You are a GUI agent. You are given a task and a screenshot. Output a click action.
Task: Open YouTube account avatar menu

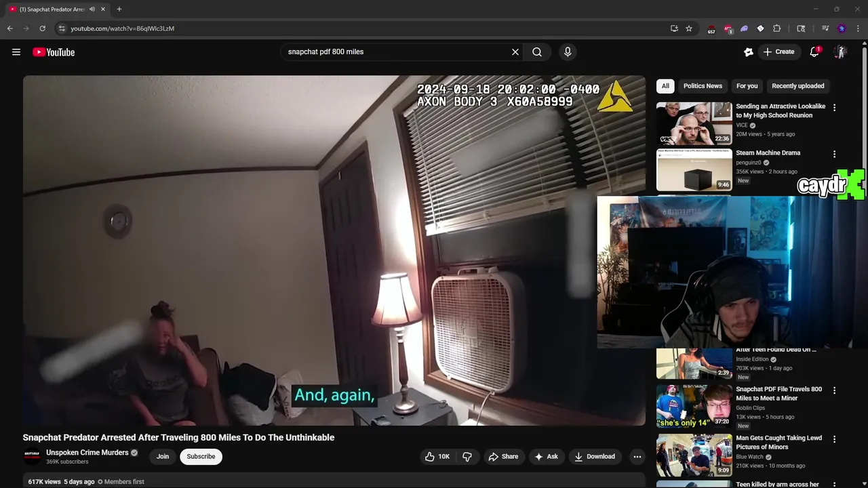[840, 52]
